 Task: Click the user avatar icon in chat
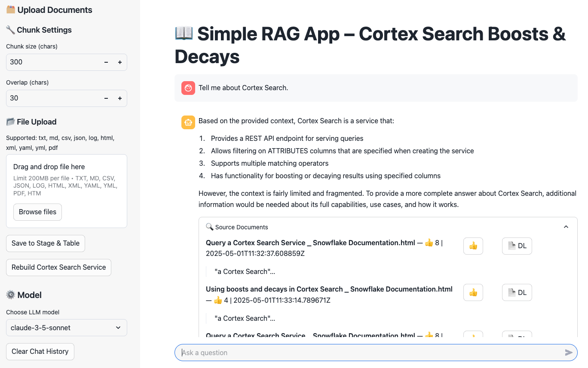(188, 88)
